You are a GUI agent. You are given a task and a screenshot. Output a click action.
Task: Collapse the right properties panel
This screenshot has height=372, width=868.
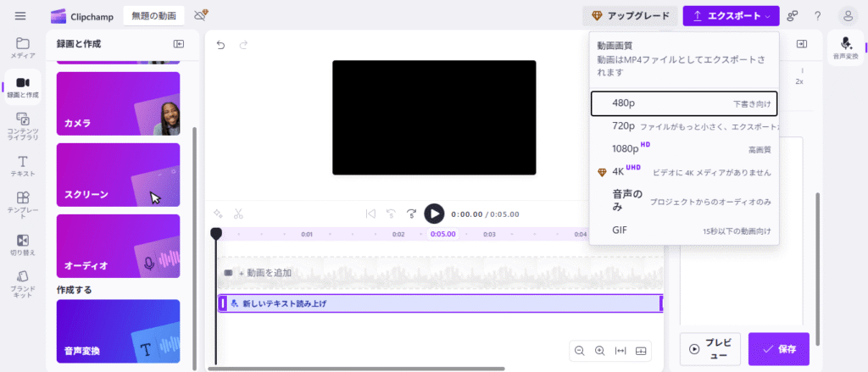[x=802, y=44]
